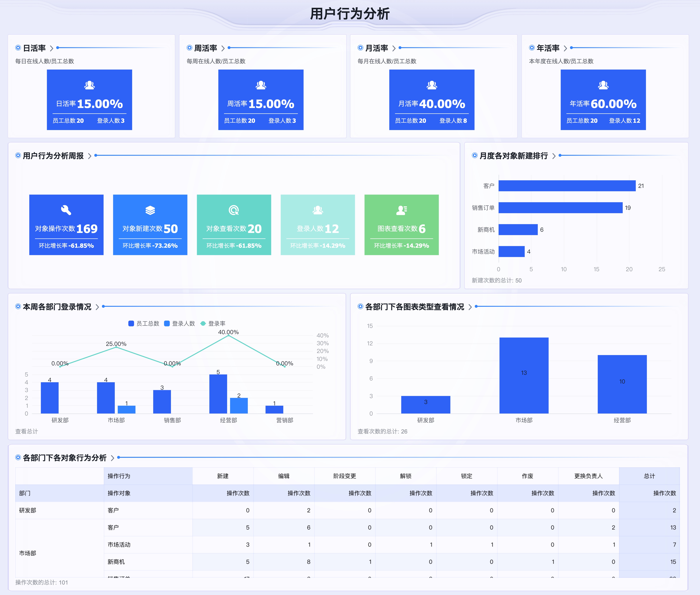Screen dimensions: 700x595
Task: Expand the chevron next to 日活率
Action: pos(52,48)
